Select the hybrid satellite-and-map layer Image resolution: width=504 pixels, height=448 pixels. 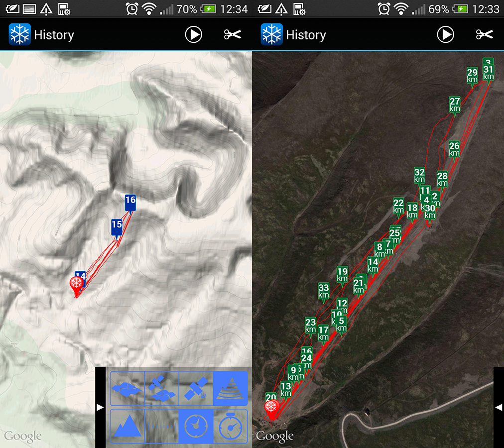click(x=162, y=389)
